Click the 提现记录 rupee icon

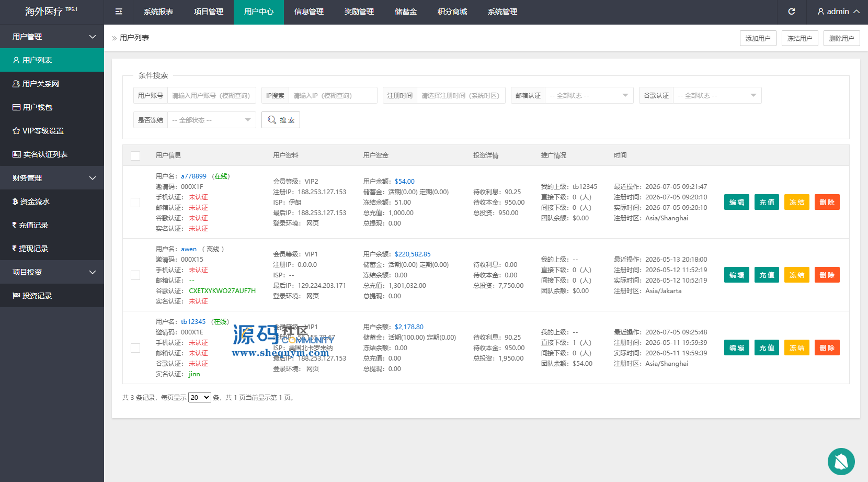15,249
